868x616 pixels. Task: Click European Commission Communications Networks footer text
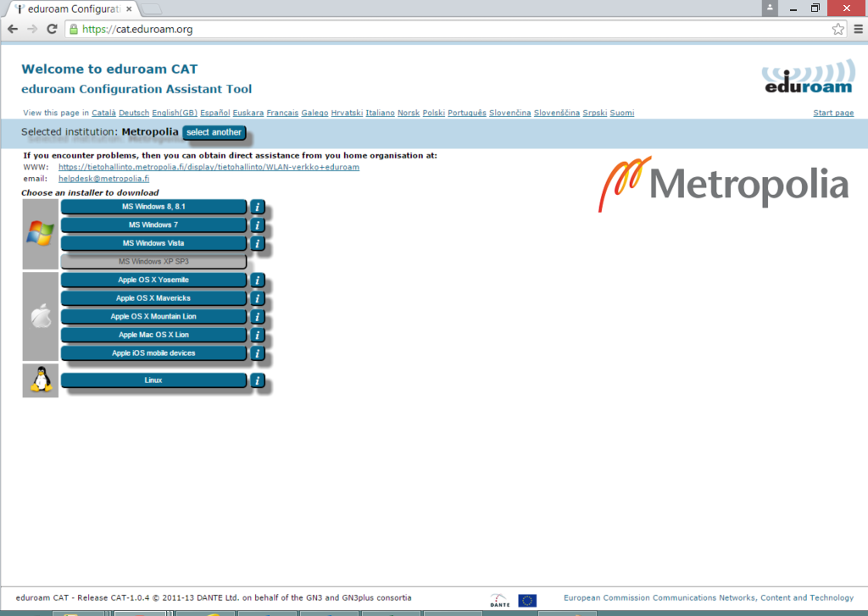point(709,597)
